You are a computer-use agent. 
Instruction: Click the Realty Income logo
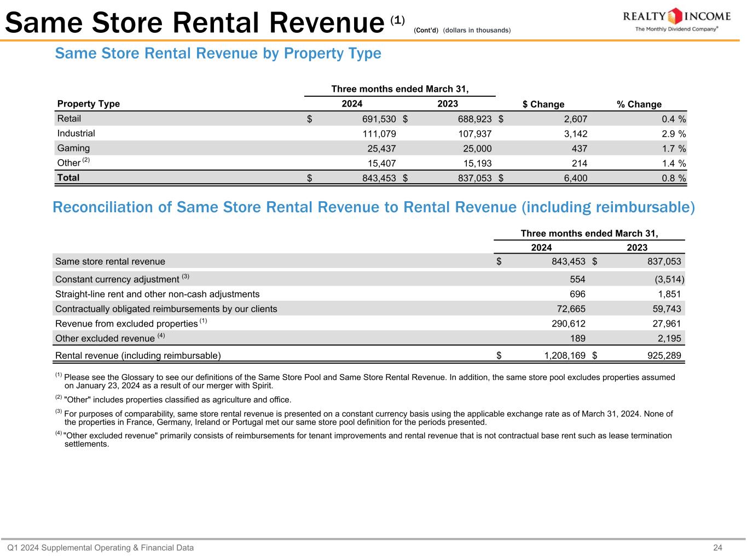(x=677, y=19)
